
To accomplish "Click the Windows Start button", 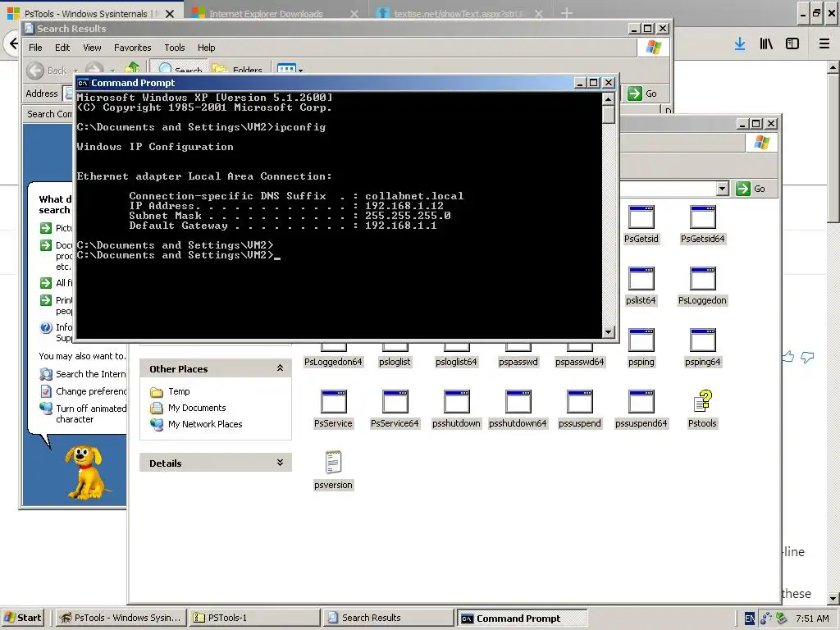I will click(x=22, y=618).
